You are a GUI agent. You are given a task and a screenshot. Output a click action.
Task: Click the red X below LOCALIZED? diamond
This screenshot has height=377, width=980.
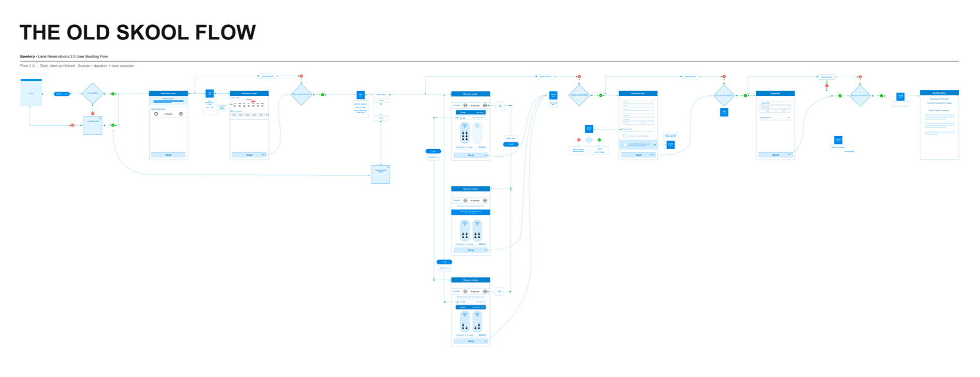point(93,113)
